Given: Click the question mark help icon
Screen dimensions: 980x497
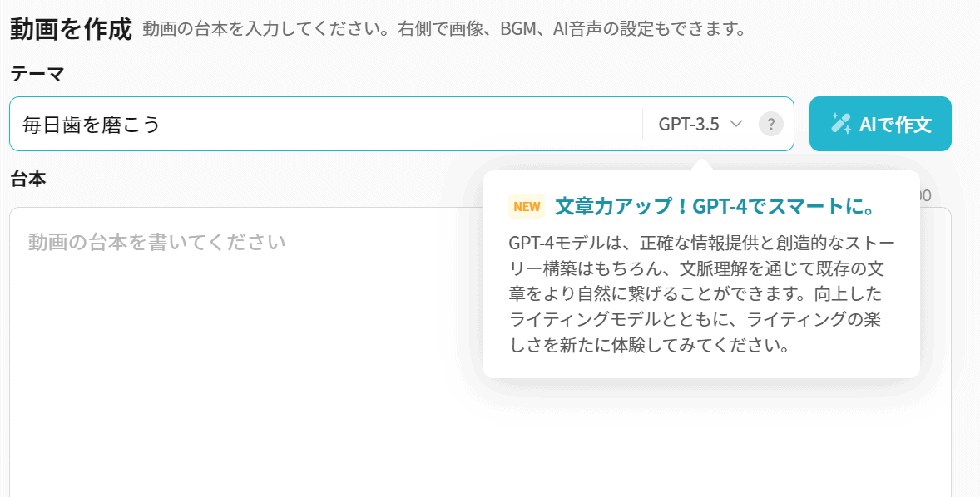Looking at the screenshot, I should pos(771,125).
